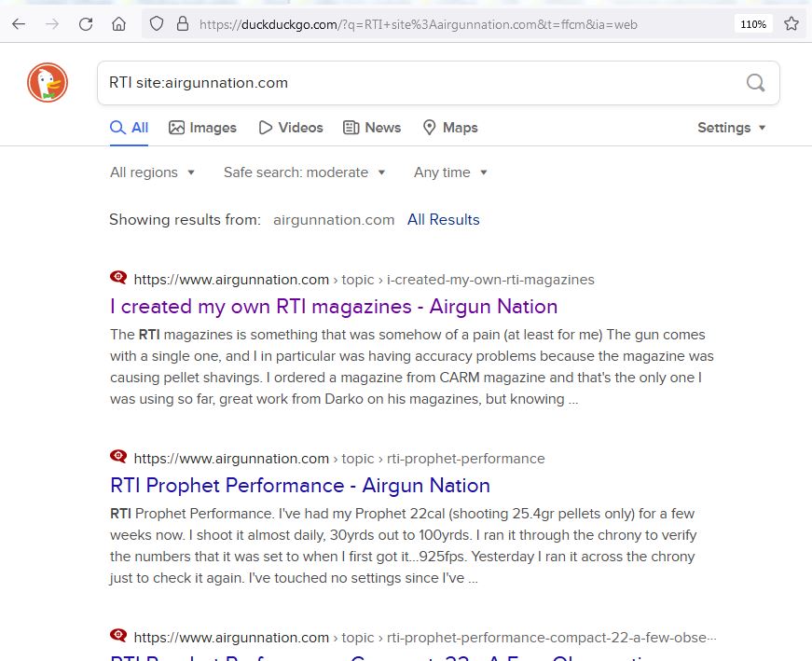The width and height of the screenshot is (812, 661).
Task: Expand Safe search: moderate filter
Action: pyautogui.click(x=305, y=172)
